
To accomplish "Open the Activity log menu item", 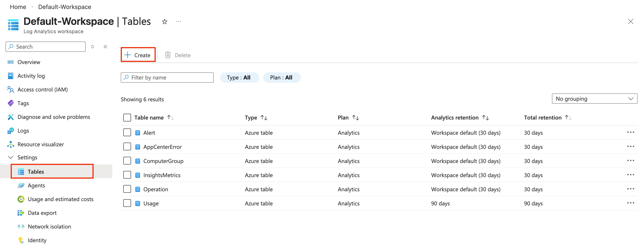I will coord(31,76).
